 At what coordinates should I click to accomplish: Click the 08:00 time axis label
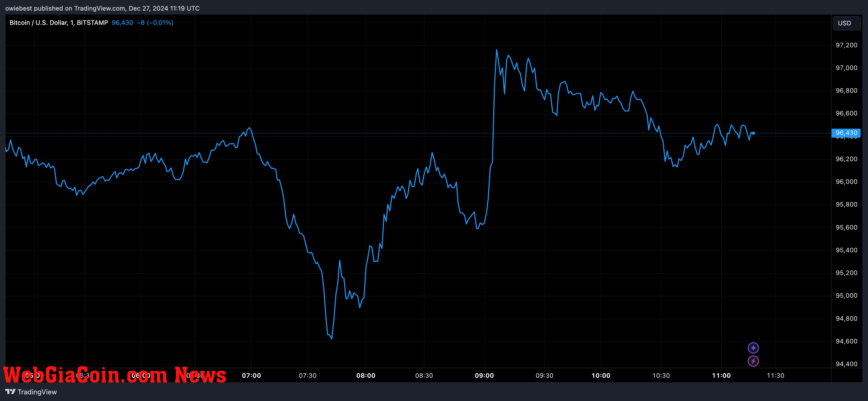pos(366,376)
